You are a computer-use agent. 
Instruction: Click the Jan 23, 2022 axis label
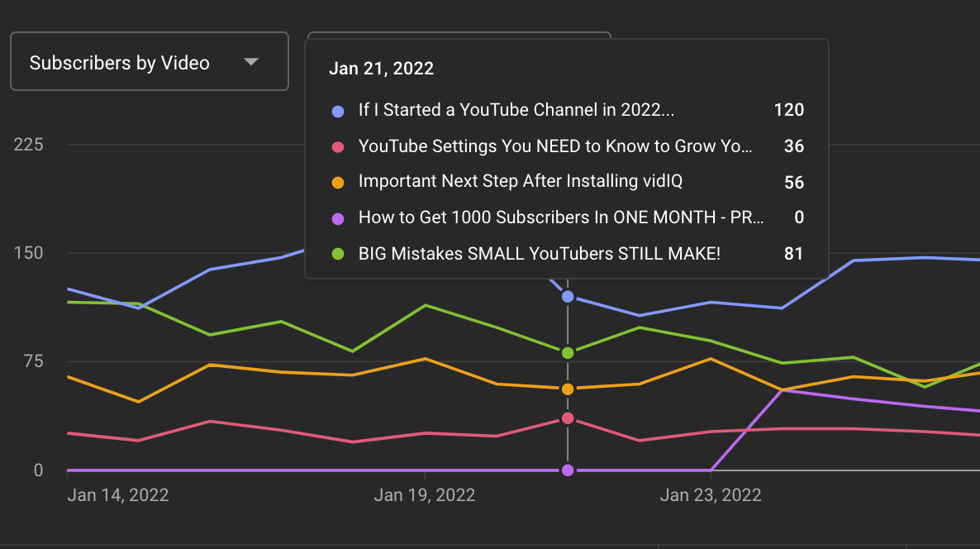tap(711, 495)
